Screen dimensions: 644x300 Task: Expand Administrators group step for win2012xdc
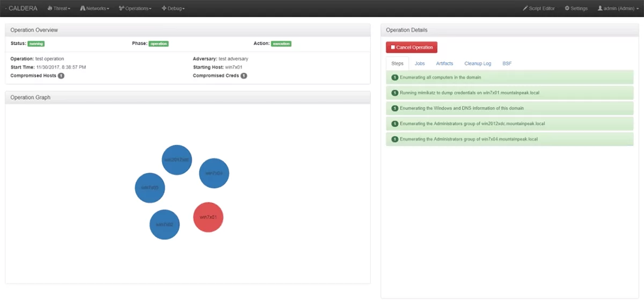509,123
